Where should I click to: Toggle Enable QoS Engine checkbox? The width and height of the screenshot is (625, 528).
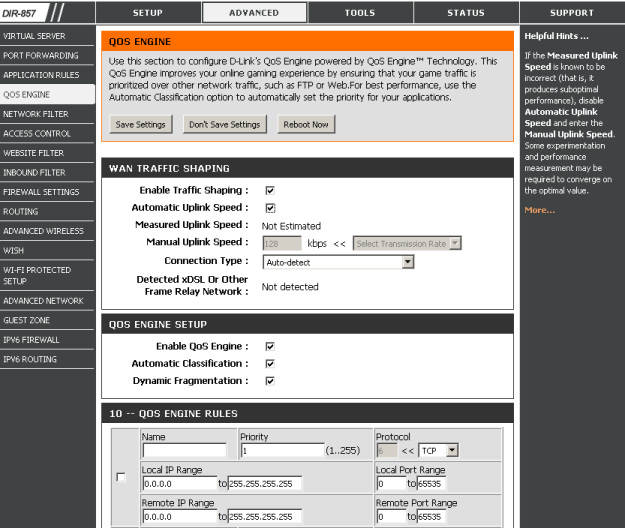click(270, 346)
